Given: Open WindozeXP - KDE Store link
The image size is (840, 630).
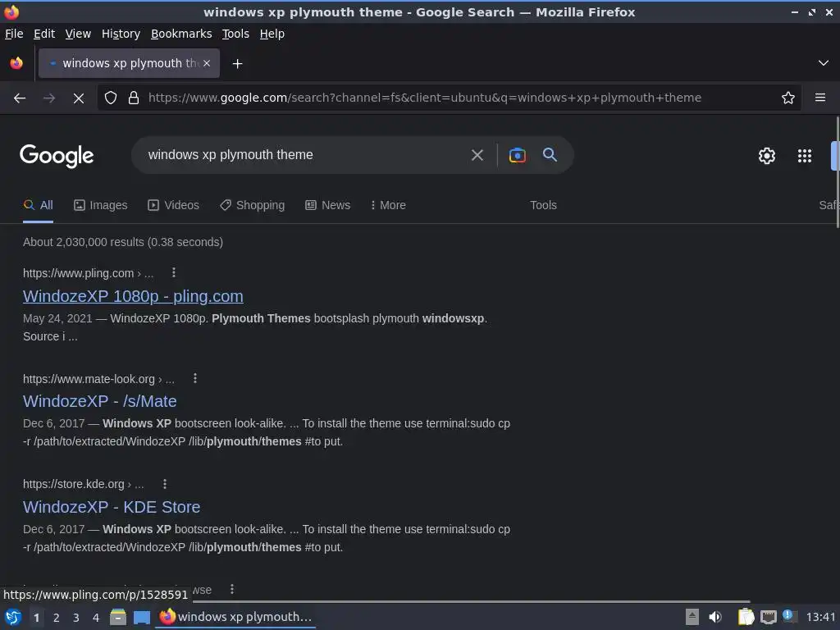Looking at the screenshot, I should [112, 507].
